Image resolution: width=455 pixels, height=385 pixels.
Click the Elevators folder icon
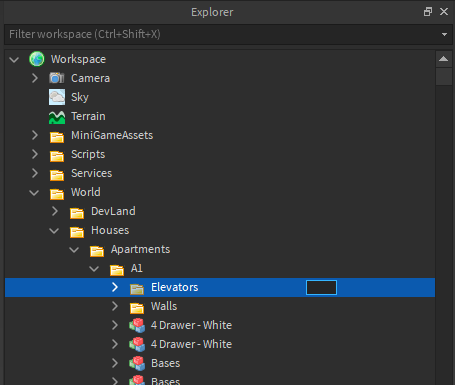[137, 289]
